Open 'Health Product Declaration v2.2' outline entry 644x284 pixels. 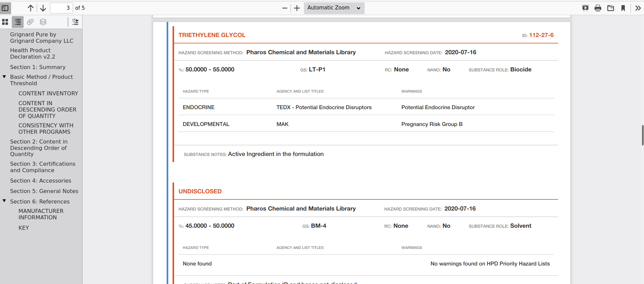pos(33,54)
